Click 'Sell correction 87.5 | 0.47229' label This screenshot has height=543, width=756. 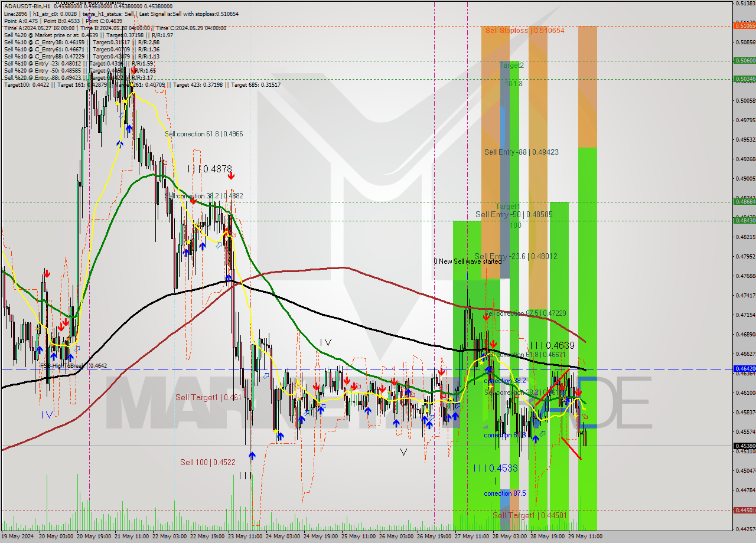pos(525,313)
